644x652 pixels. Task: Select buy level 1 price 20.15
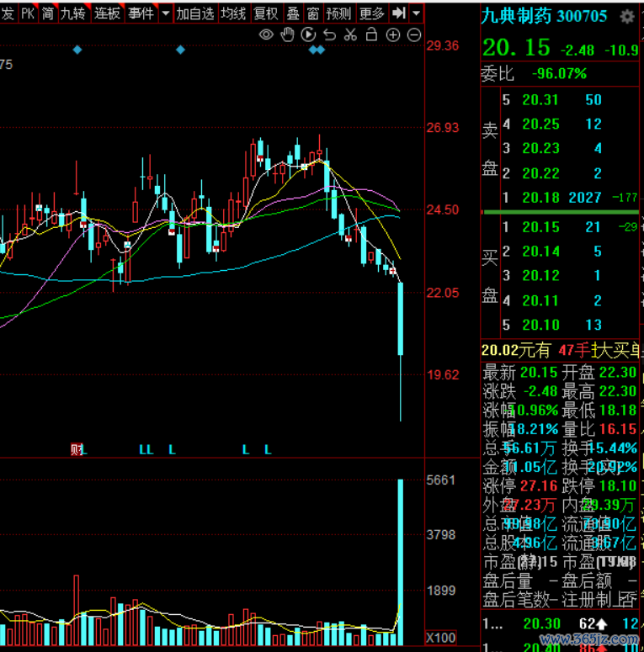pos(540,227)
